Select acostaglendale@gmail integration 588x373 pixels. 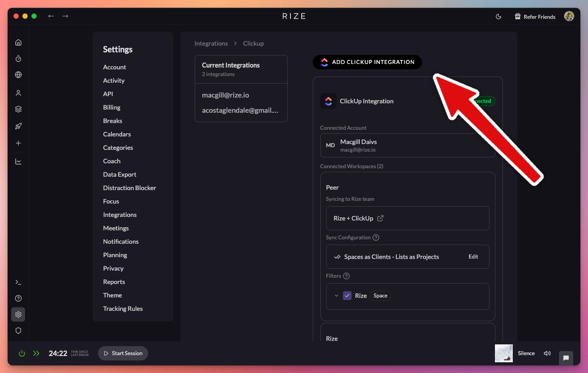(241, 110)
